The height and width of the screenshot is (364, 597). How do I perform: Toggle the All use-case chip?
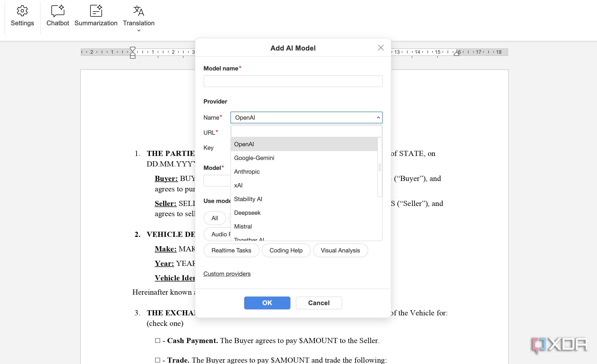tap(215, 218)
